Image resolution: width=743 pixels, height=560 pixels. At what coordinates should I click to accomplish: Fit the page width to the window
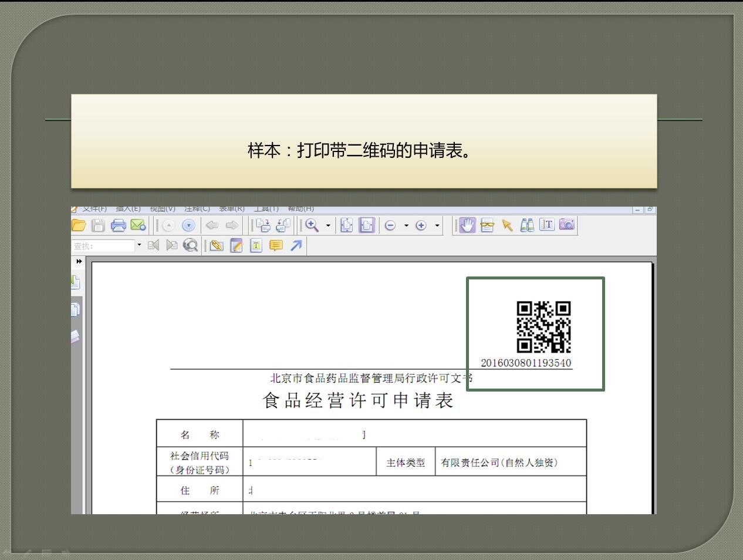tap(367, 225)
